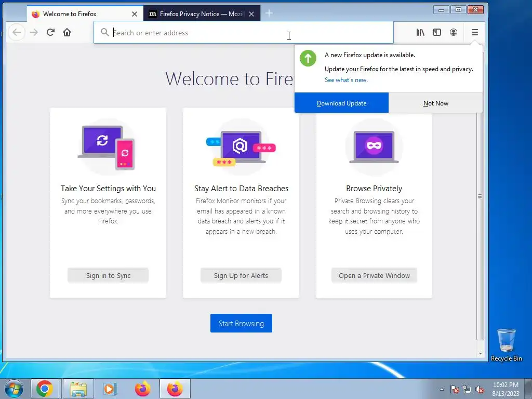Click the first Firefox taskbar icon
Screen dimensions: 532x399
[x=142, y=389]
